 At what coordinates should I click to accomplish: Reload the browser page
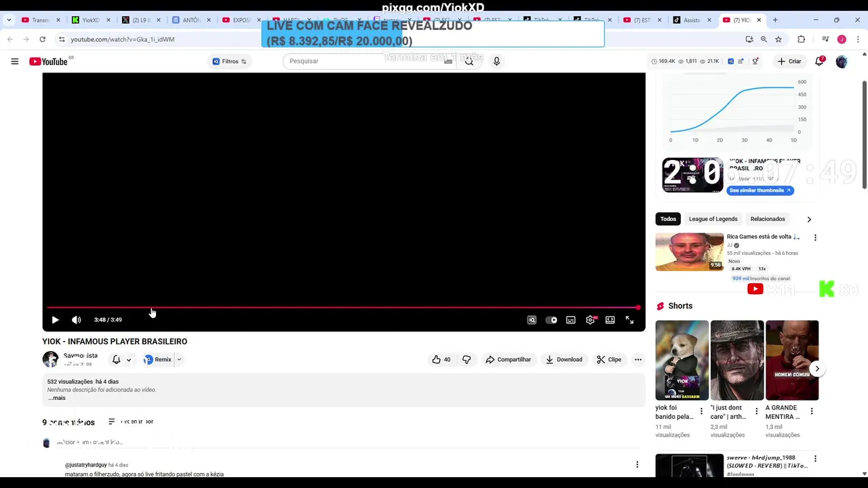click(x=42, y=39)
